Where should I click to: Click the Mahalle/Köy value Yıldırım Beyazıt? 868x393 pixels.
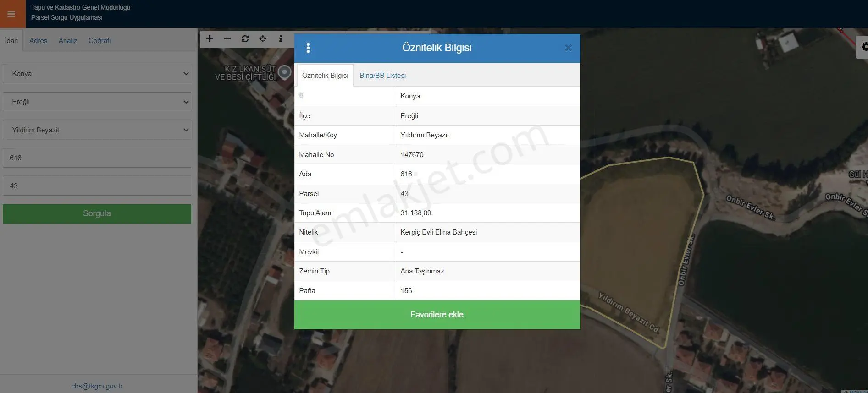[x=425, y=135]
